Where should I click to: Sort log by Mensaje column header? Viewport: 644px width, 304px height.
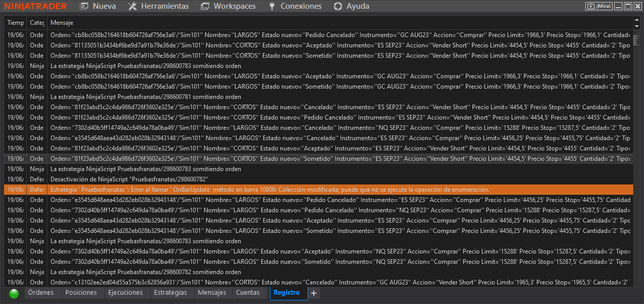[339, 23]
